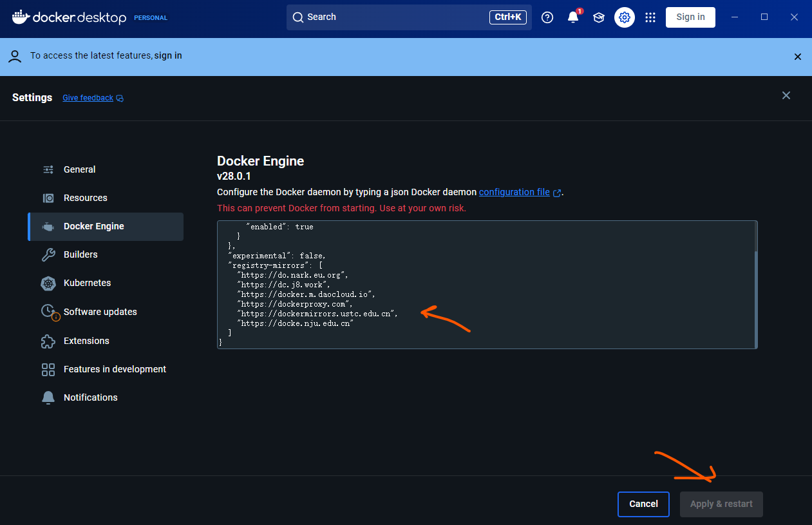The width and height of the screenshot is (812, 525).
Task: Click the Kubernetes helm wheel icon
Action: coord(48,283)
